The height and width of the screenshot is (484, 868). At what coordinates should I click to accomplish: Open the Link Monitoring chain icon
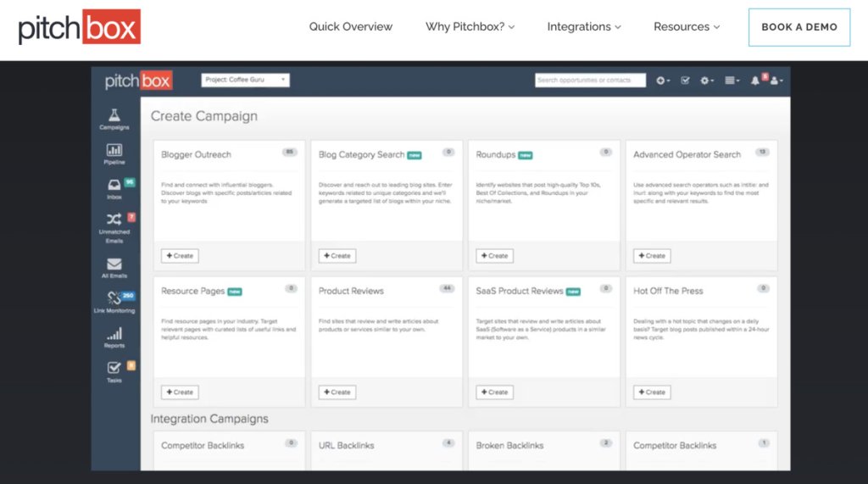114,298
